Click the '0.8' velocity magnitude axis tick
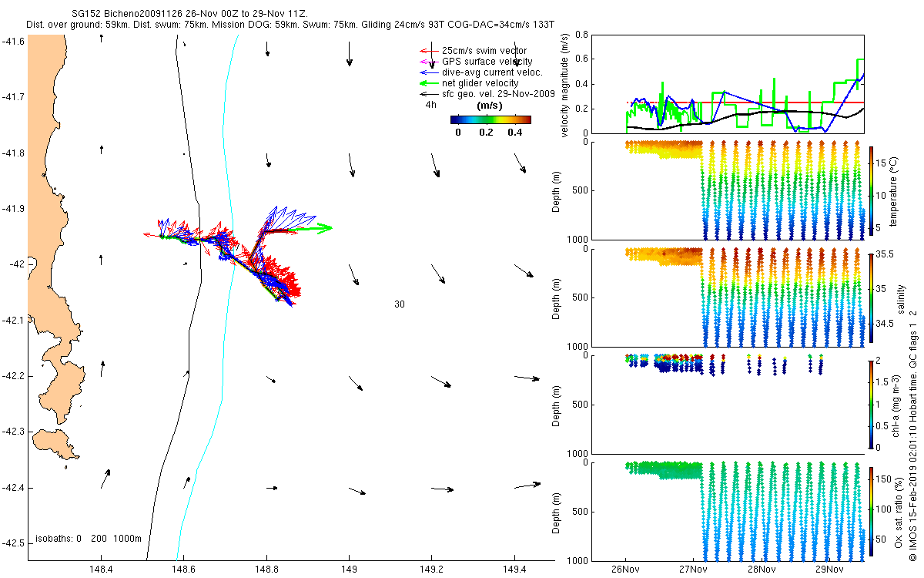The width and height of the screenshot is (924, 578). pyautogui.click(x=581, y=35)
